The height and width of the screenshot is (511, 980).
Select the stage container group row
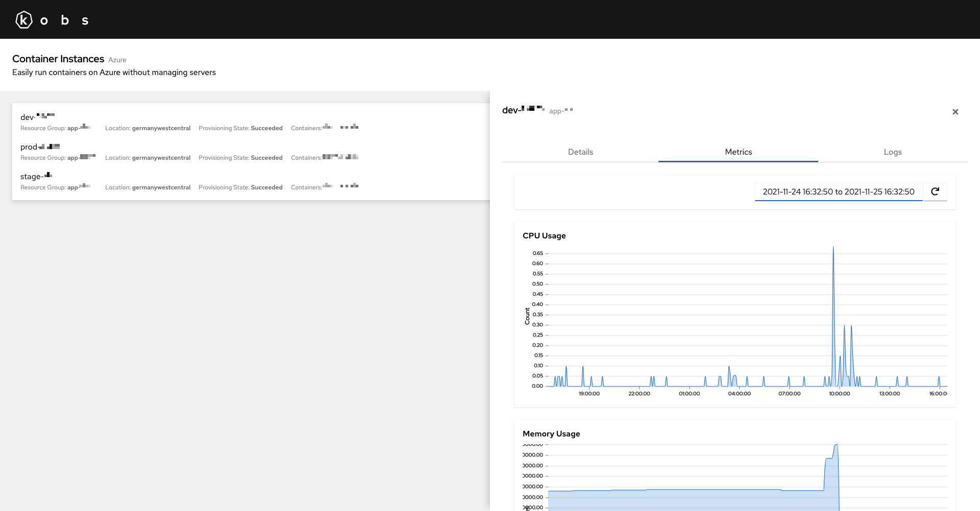[251, 181]
